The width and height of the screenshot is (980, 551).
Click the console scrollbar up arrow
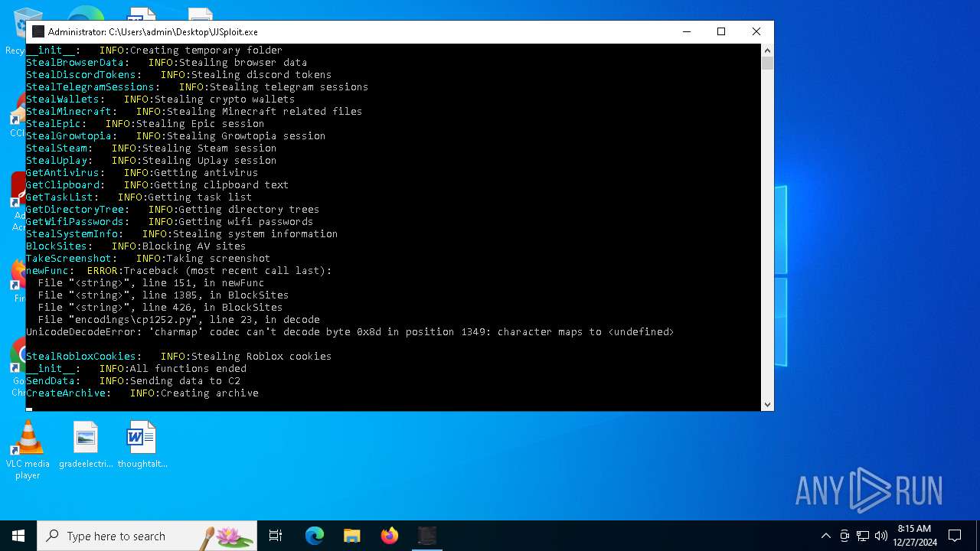[x=767, y=51]
